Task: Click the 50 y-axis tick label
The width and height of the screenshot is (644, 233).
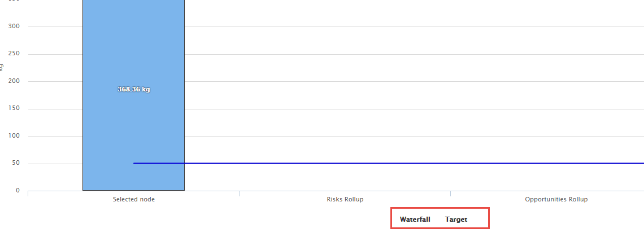Action: [16, 164]
